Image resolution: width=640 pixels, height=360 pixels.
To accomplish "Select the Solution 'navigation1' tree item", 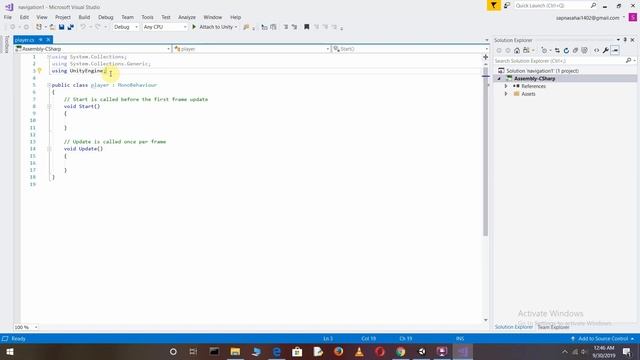I will 542,71.
